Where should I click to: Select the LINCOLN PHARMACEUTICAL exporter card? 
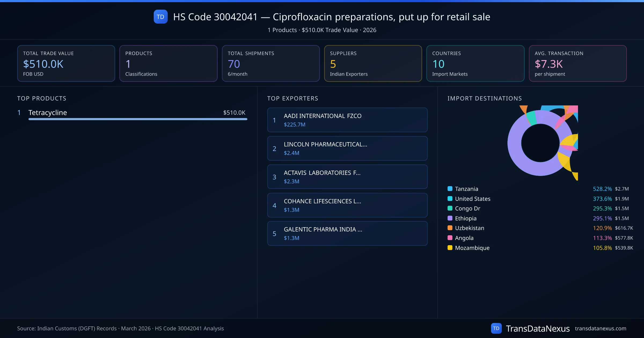point(347,148)
